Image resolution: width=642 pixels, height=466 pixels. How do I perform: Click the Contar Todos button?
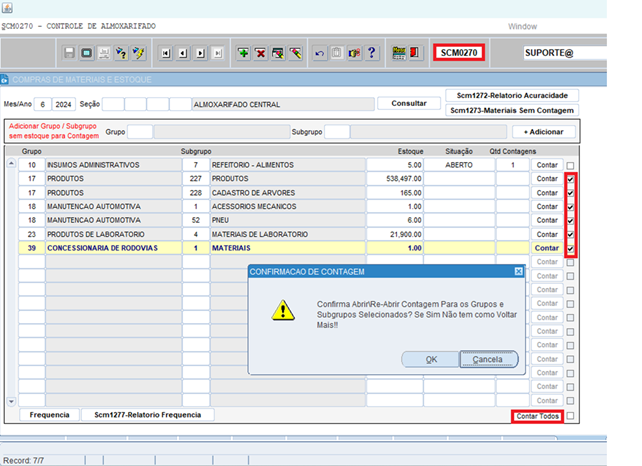pos(537,416)
